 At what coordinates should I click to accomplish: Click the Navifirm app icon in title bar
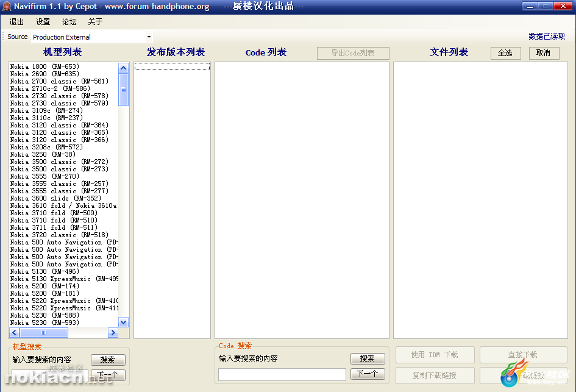(6, 6)
